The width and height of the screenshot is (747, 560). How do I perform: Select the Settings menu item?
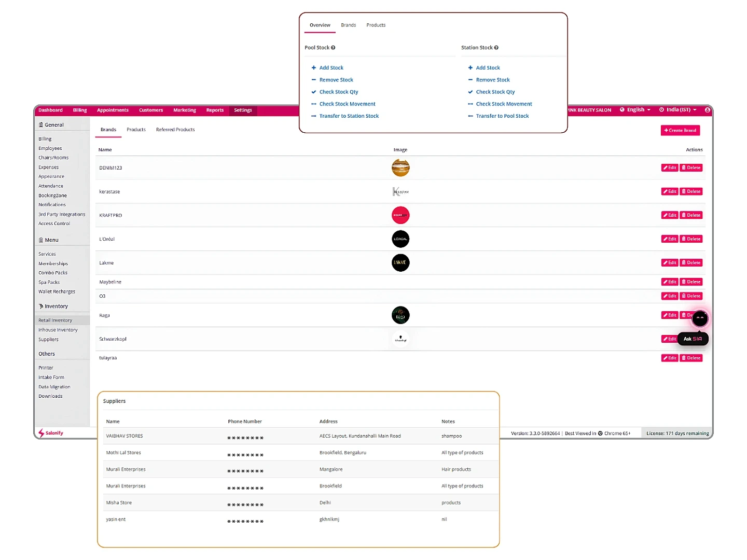click(x=243, y=110)
